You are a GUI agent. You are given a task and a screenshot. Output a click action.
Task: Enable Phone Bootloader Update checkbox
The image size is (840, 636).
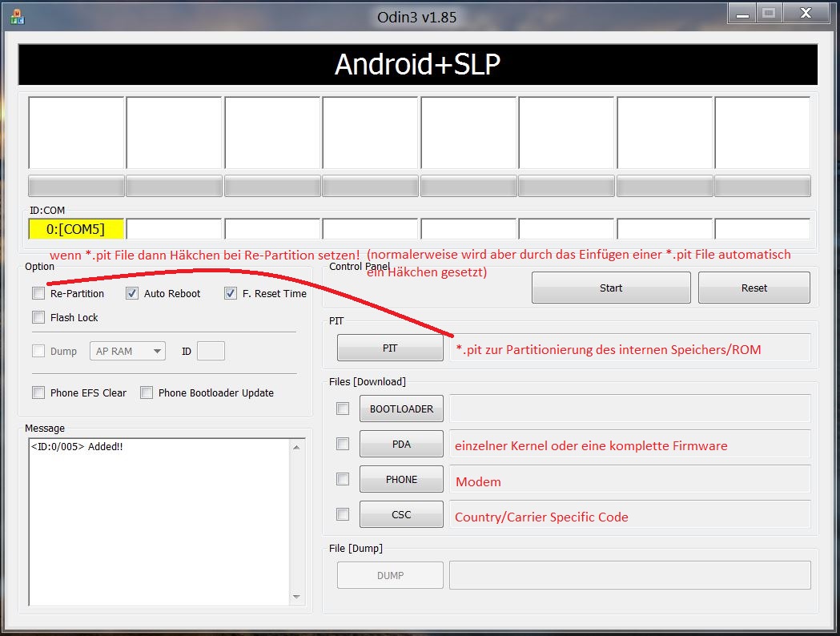pyautogui.click(x=147, y=392)
